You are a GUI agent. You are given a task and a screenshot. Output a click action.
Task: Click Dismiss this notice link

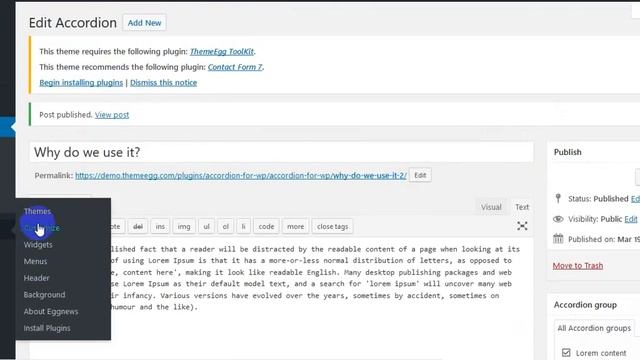click(x=163, y=82)
